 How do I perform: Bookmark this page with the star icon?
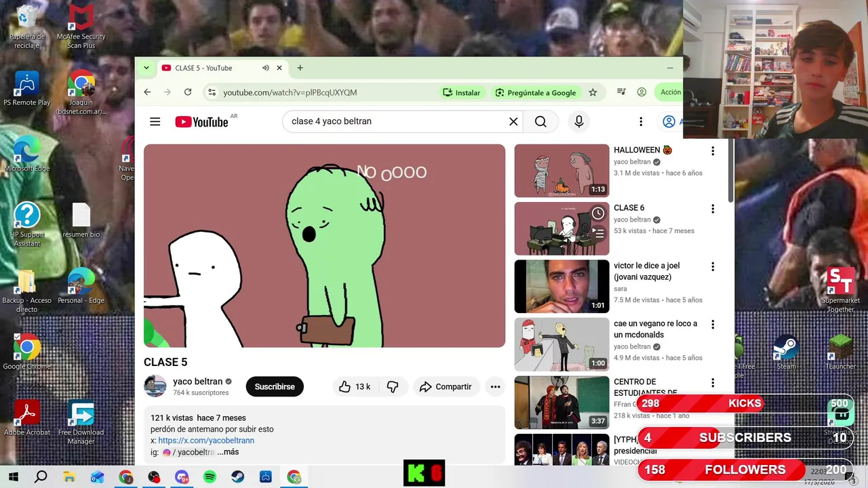[593, 92]
